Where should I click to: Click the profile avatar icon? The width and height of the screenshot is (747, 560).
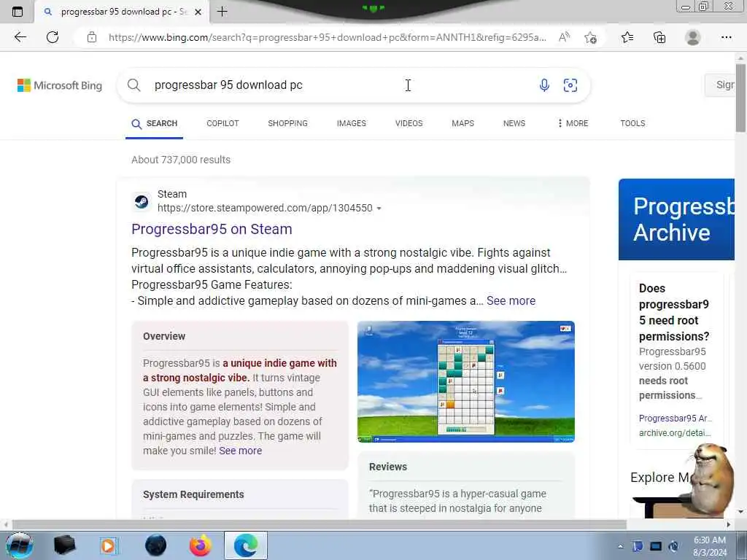[692, 37]
